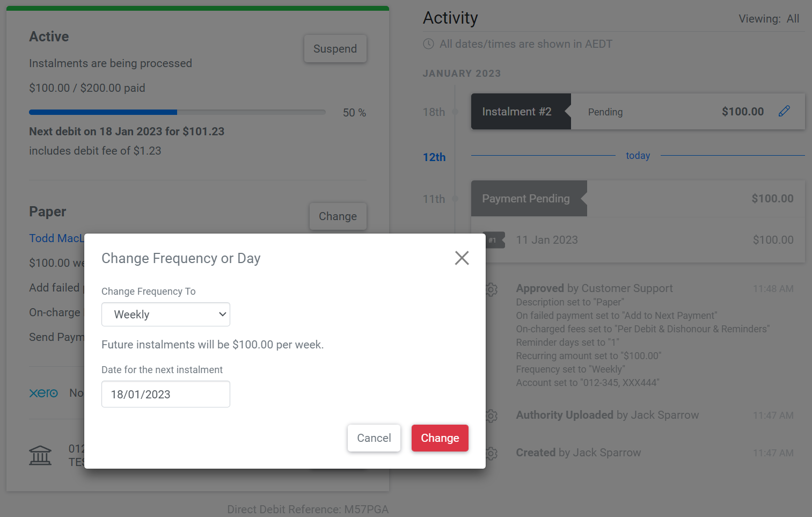Suspend the active payment plan
Viewport: 812px width, 517px height.
pyautogui.click(x=335, y=49)
